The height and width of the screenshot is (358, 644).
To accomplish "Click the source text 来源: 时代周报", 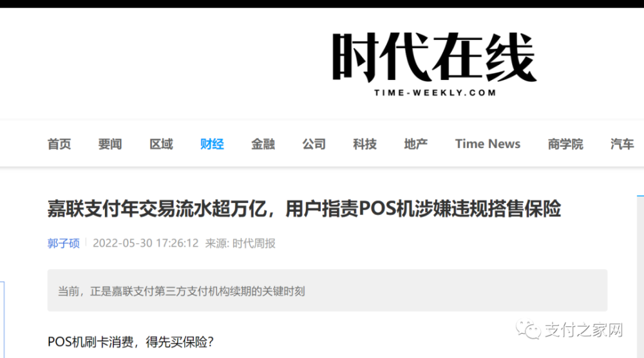I will pyautogui.click(x=240, y=243).
